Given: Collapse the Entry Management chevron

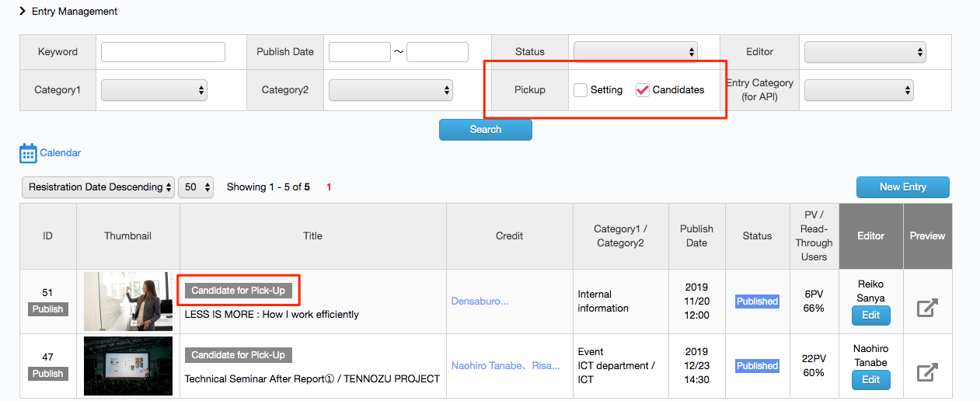Looking at the screenshot, I should [23, 12].
